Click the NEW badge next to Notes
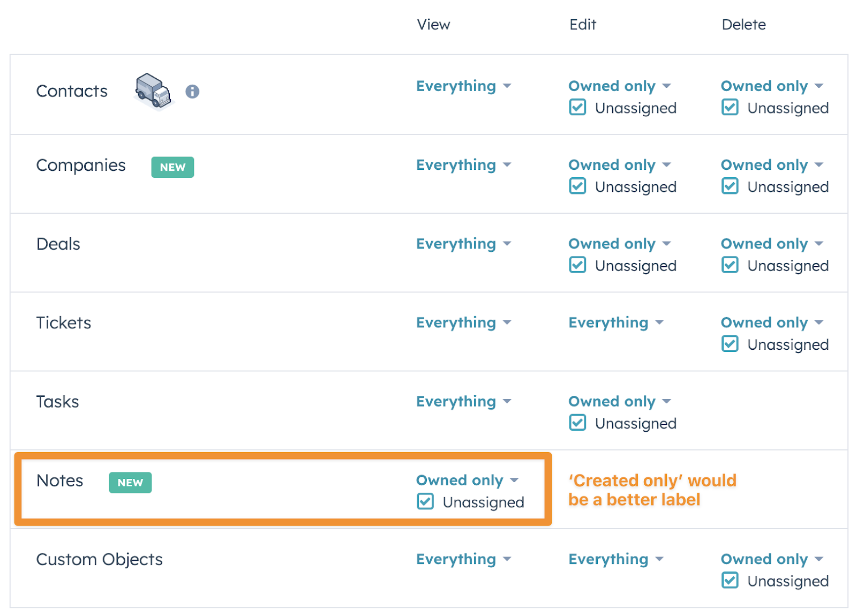 [130, 483]
